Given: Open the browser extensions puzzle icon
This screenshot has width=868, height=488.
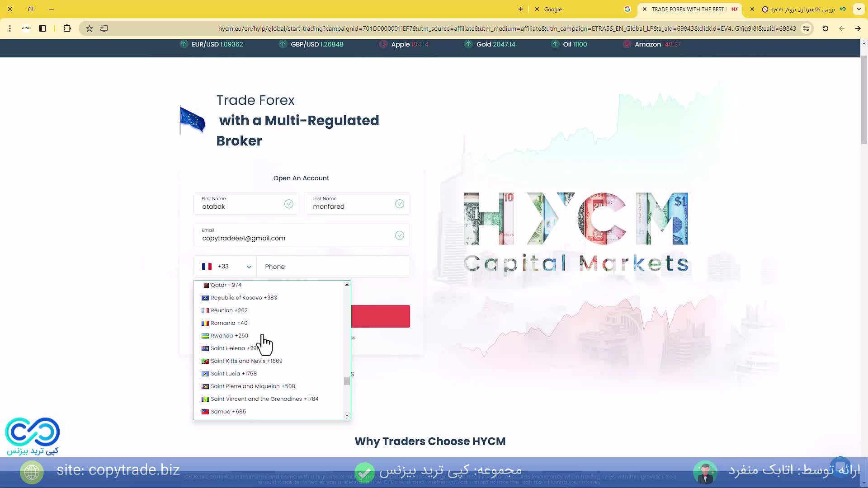Looking at the screenshot, I should [x=67, y=28].
